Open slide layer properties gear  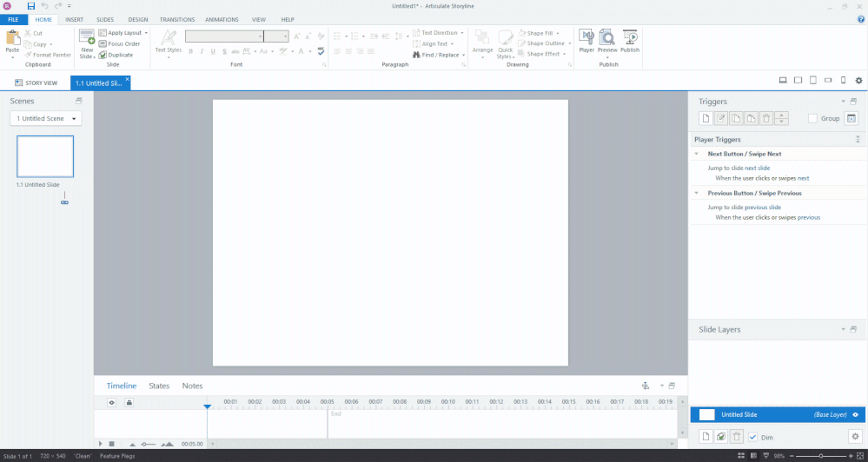coord(855,437)
